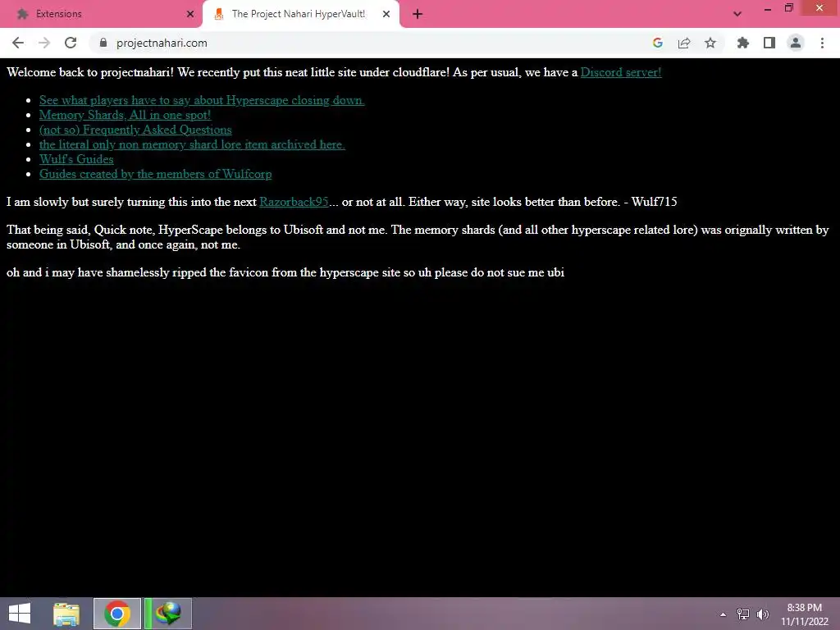Show hidden system tray icons
The height and width of the screenshot is (630, 840).
pyautogui.click(x=724, y=614)
